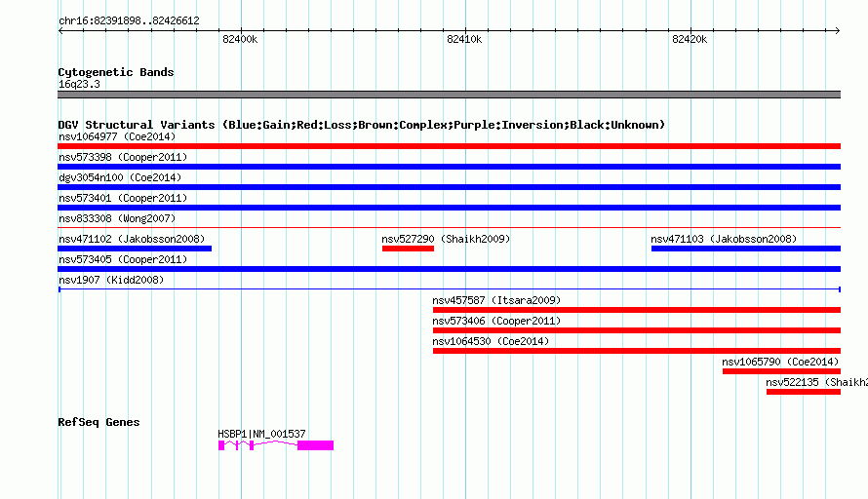Click the nsv573405 (Cooper2011) blue bar
Image resolution: width=868 pixels, height=499 pixels.
(449, 269)
